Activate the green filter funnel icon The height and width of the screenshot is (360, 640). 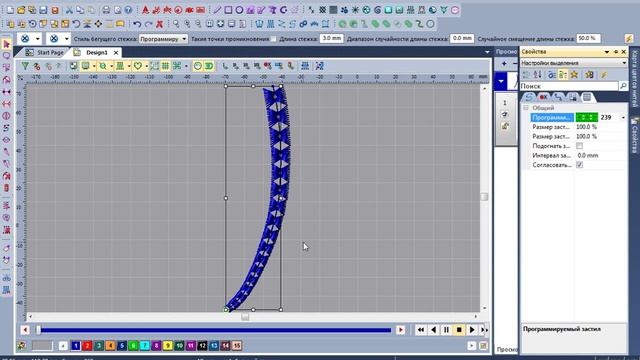tap(25, 66)
